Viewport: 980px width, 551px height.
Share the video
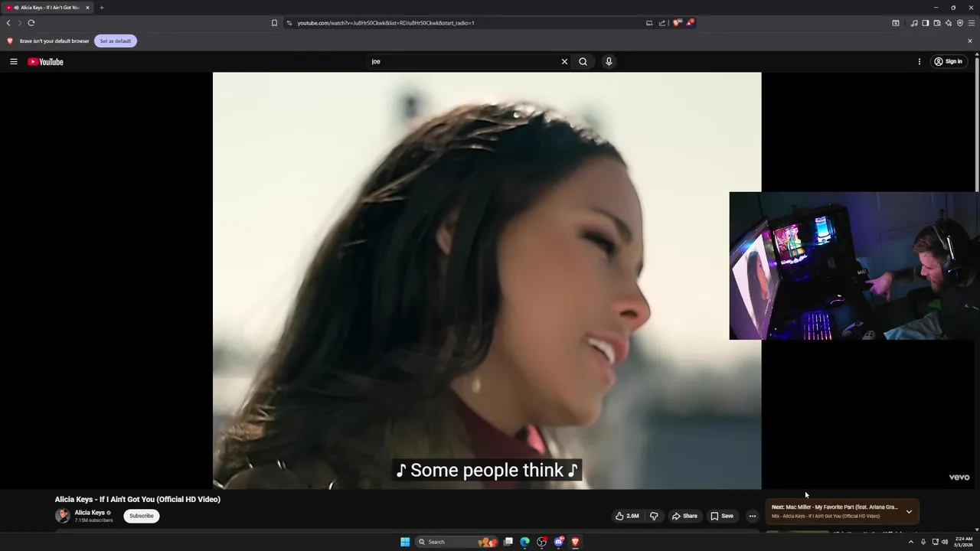tap(684, 516)
